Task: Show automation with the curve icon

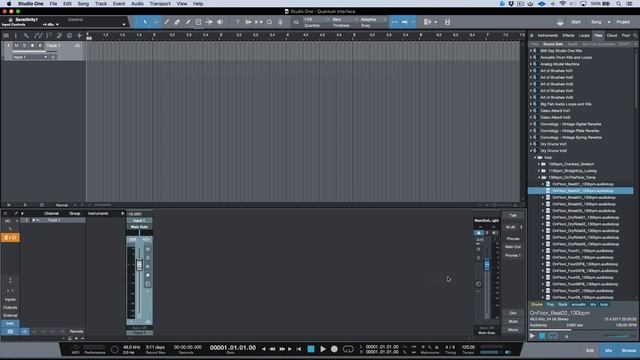Action: click(38, 36)
